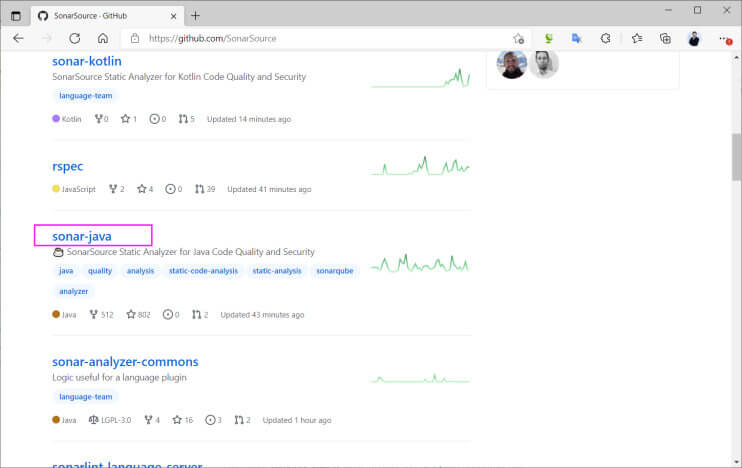Image resolution: width=742 pixels, height=468 pixels.
Task: Click the rspec activity sparkline graph
Action: click(x=421, y=166)
